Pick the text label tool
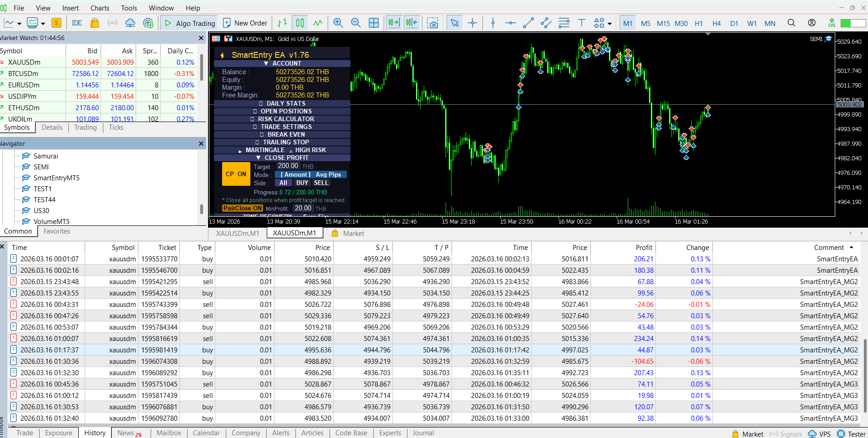This screenshot has height=438, width=868. coord(581,23)
